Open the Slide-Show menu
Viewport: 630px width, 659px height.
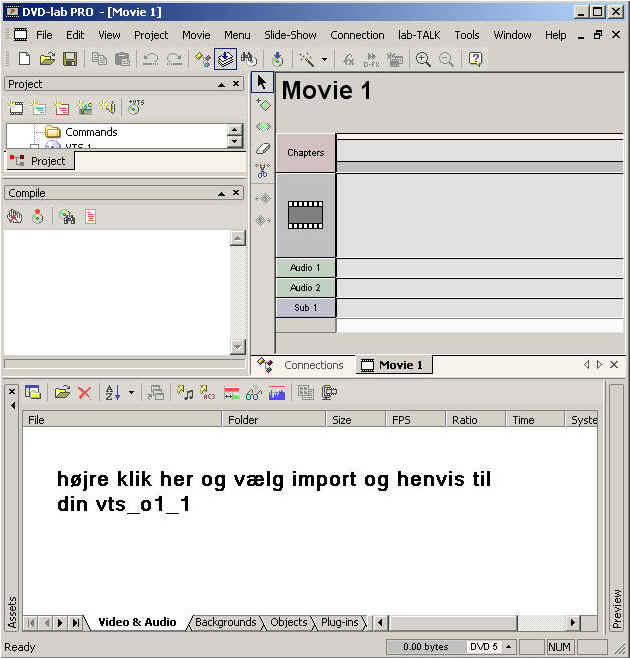pyautogui.click(x=290, y=35)
